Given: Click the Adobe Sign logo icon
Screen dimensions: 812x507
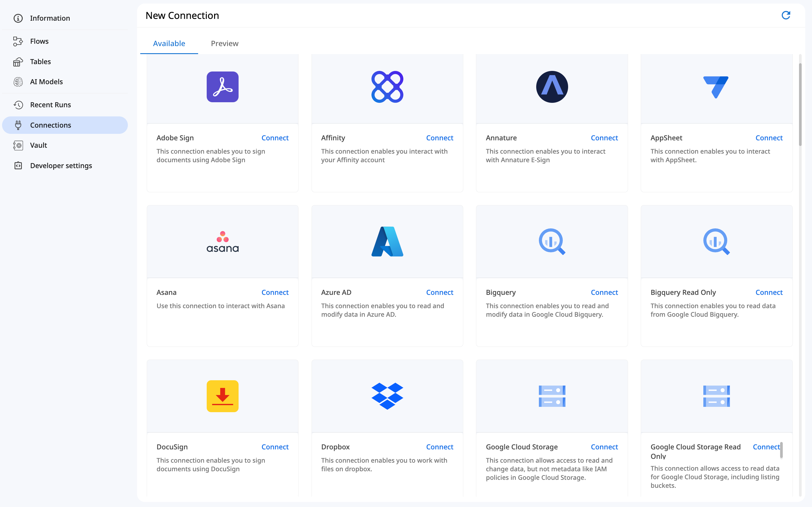Looking at the screenshot, I should (x=222, y=87).
